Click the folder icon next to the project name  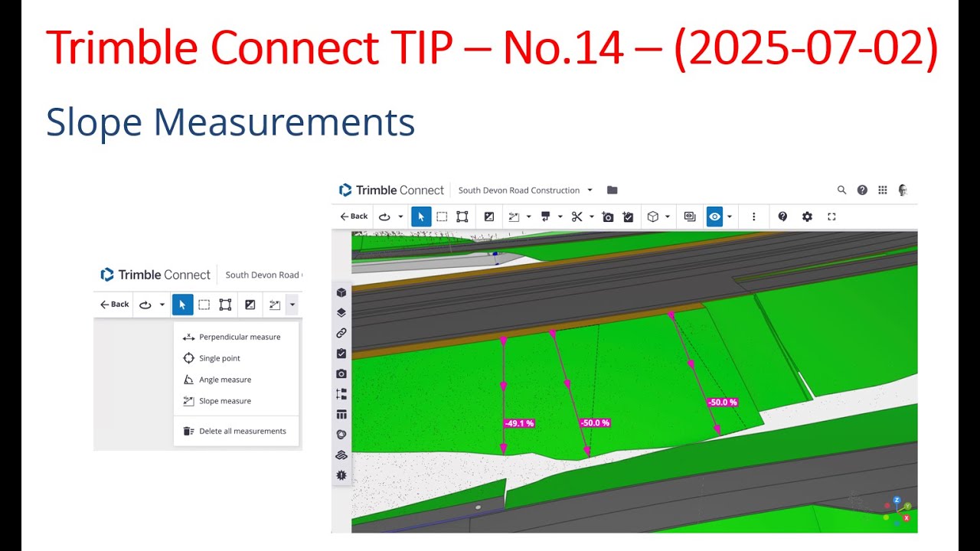pyautogui.click(x=612, y=190)
